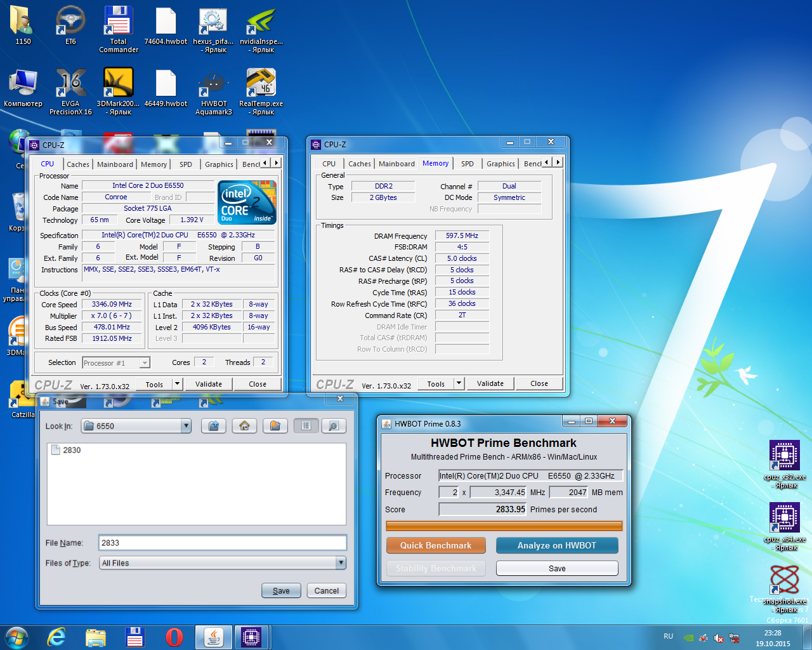Click the Score field showing 2833.95
Screen dimensions: 812x650
click(x=483, y=509)
